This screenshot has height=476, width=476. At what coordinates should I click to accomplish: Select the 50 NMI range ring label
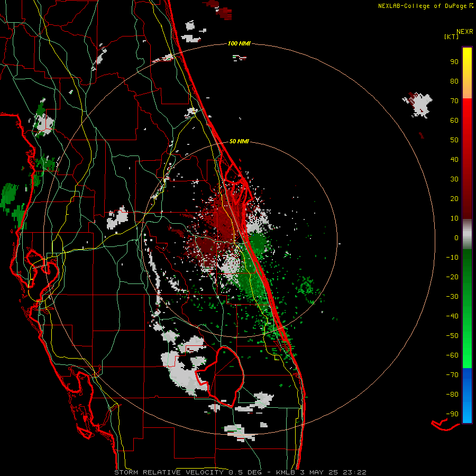[239, 141]
